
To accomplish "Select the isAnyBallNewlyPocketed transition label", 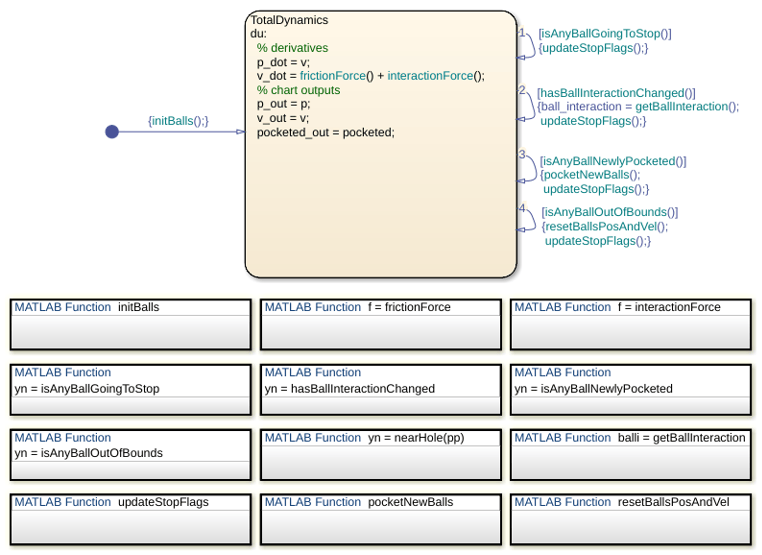I will [x=613, y=175].
